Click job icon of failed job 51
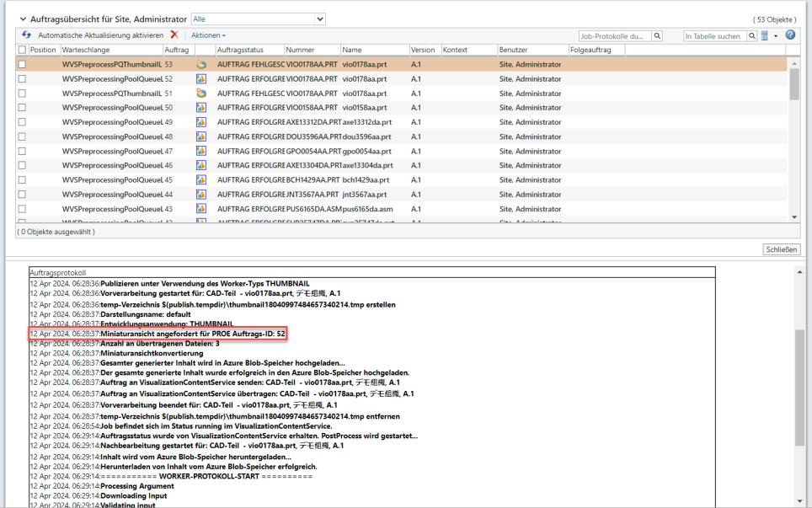Screen dimensions: 812x508 201,94
